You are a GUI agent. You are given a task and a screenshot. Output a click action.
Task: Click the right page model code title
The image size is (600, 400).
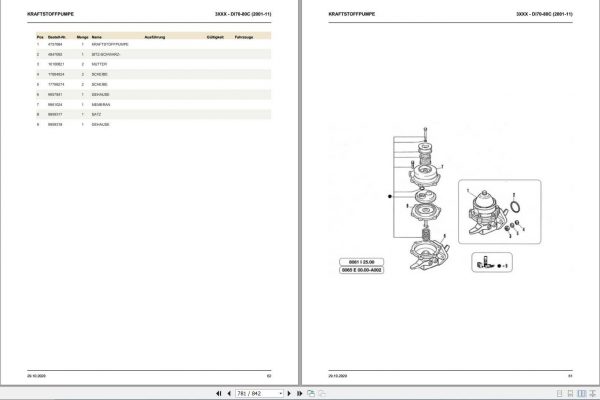pyautogui.click(x=544, y=14)
